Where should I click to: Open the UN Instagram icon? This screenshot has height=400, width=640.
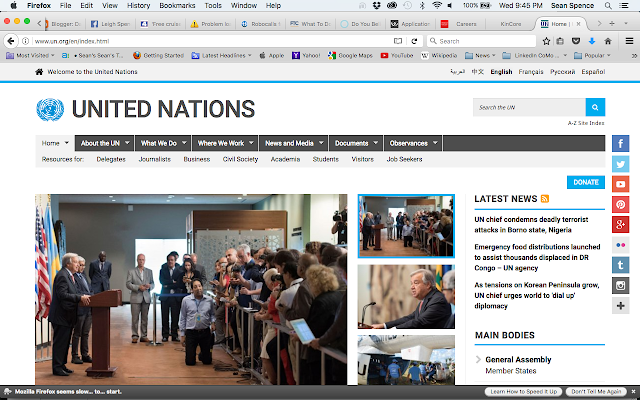[x=620, y=285]
